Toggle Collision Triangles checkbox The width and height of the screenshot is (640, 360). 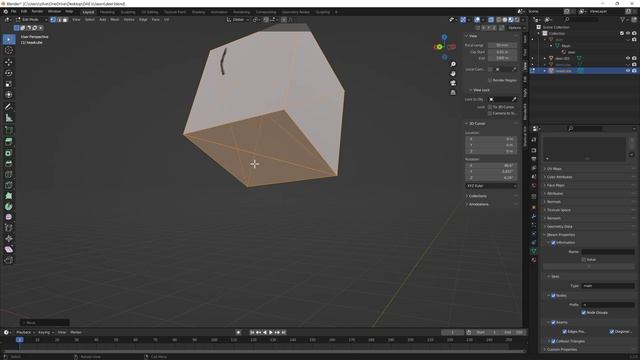coord(553,341)
